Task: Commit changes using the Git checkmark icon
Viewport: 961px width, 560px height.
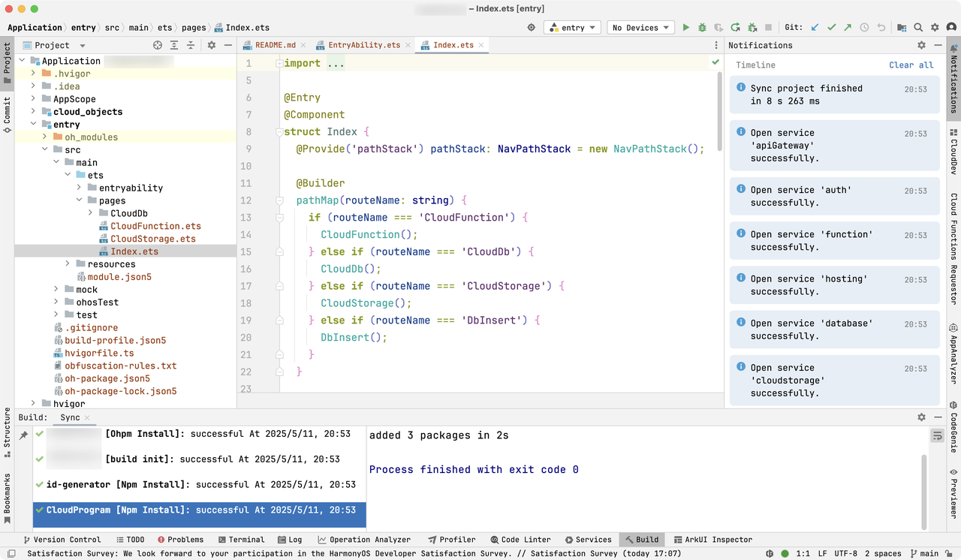Action: (832, 28)
